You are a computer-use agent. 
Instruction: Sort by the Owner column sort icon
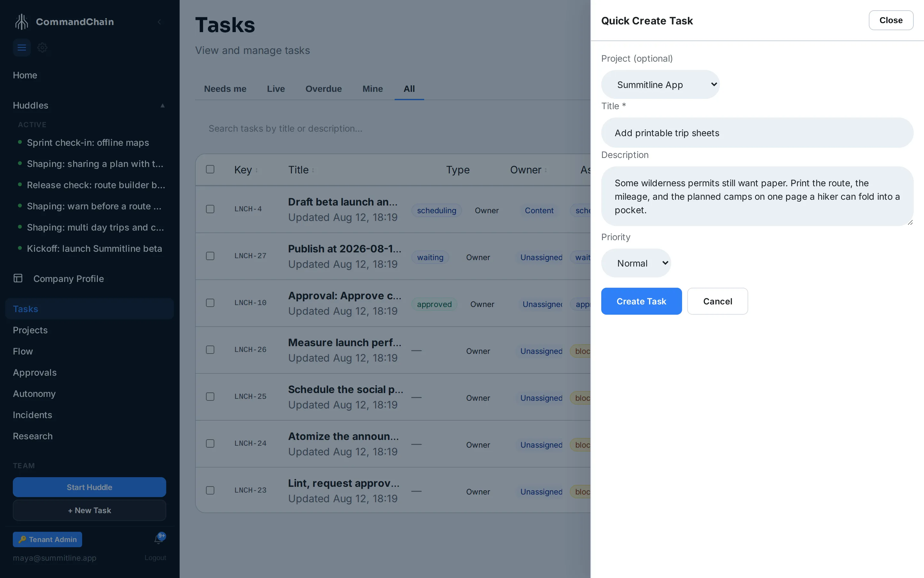(x=546, y=171)
